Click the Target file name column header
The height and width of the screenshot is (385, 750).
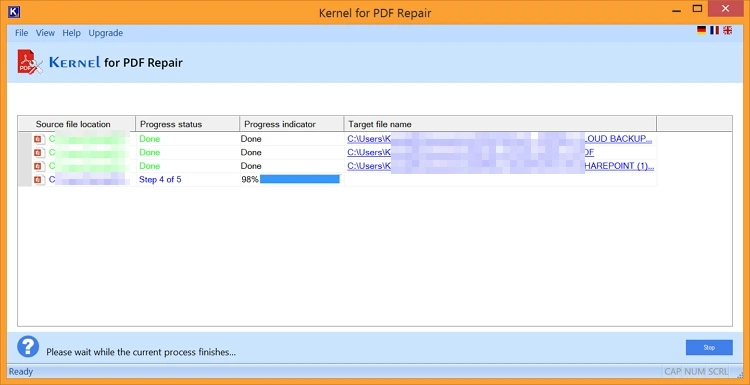pos(500,124)
